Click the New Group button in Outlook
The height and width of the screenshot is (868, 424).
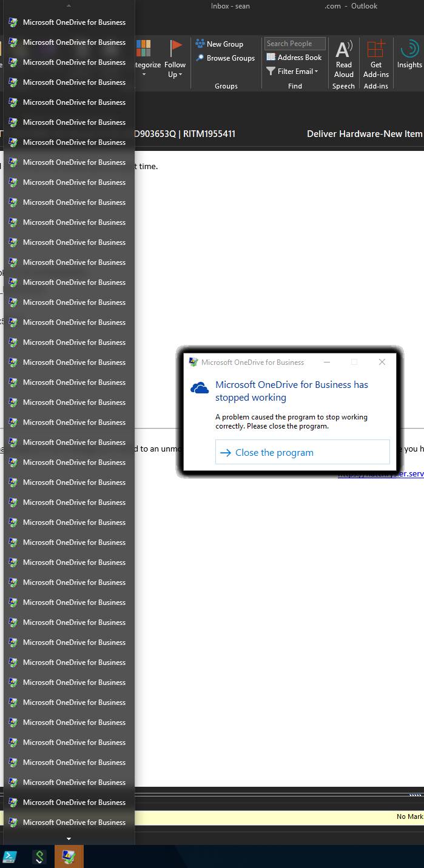219,44
